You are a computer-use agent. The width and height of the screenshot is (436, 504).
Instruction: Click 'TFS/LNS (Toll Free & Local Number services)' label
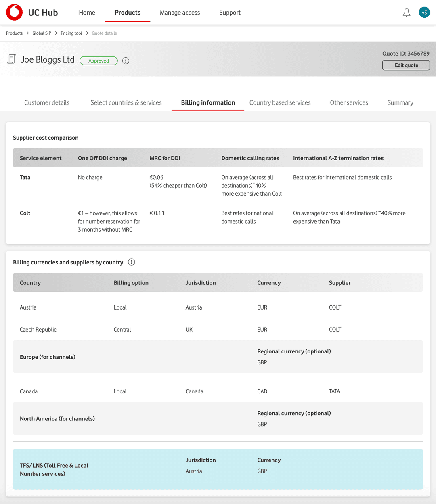(x=54, y=469)
